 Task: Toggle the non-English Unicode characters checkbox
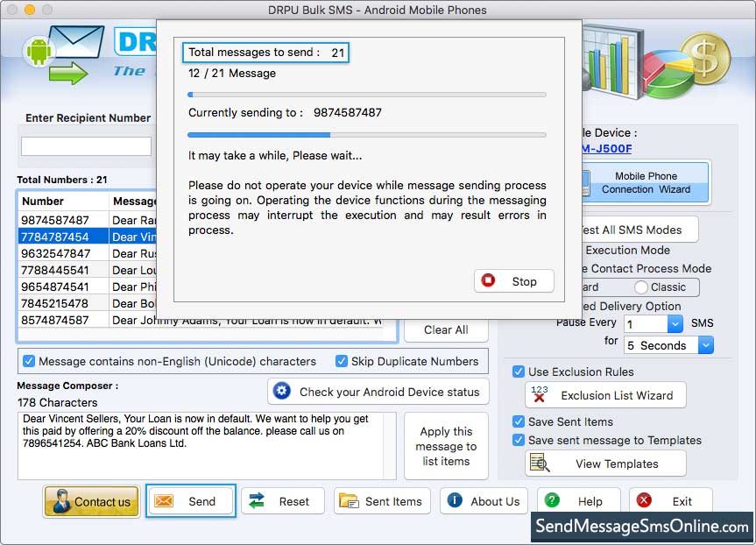29,361
